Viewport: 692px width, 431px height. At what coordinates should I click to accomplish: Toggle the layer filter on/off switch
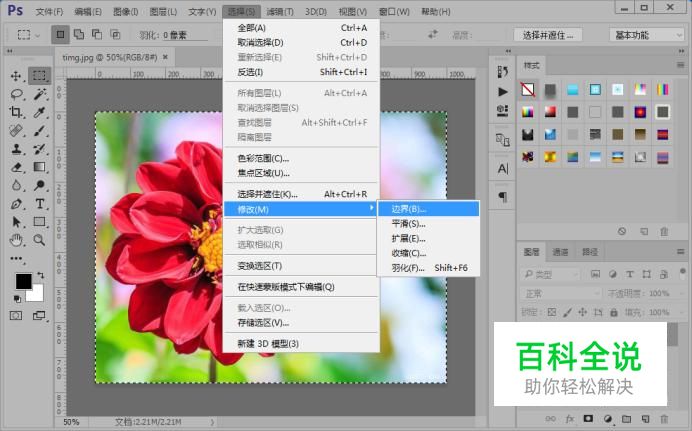click(x=682, y=273)
